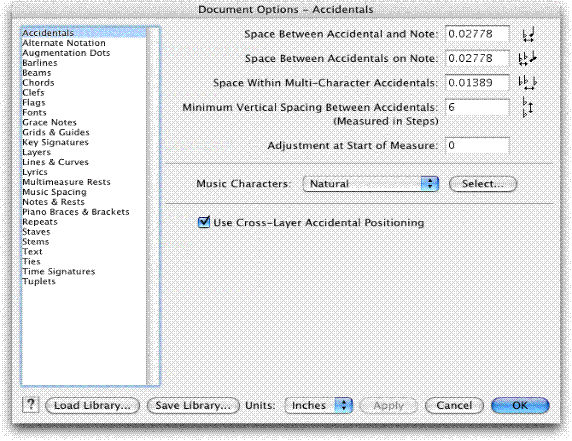572x441 pixels.
Task: Click the vertical accidental spacing diagram icon
Action: (x=527, y=107)
